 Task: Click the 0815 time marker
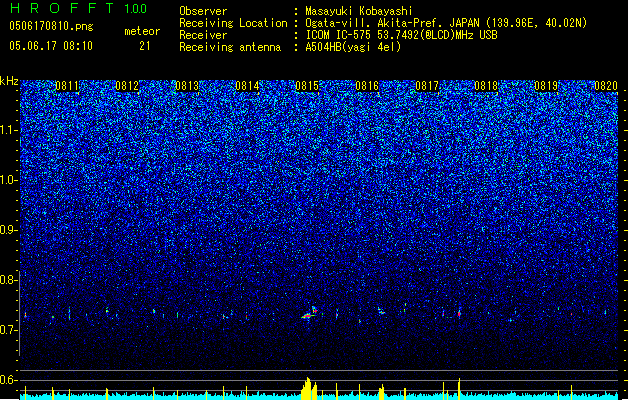[x=307, y=86]
